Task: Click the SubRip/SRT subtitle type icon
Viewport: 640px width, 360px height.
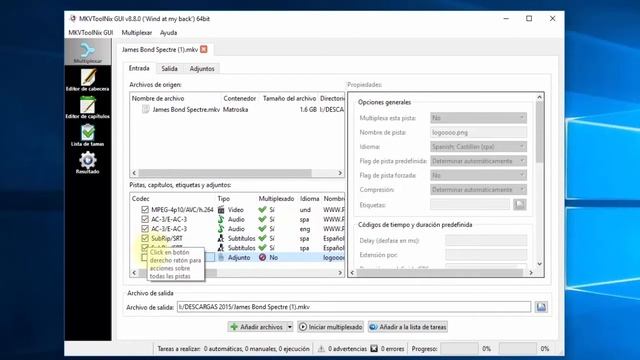Action: pyautogui.click(x=221, y=238)
